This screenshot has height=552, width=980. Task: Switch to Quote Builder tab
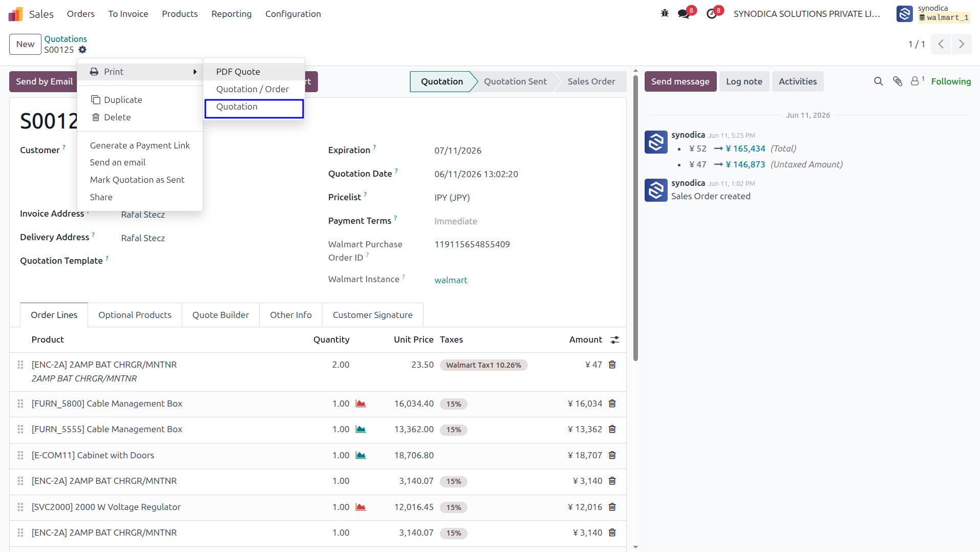(221, 315)
